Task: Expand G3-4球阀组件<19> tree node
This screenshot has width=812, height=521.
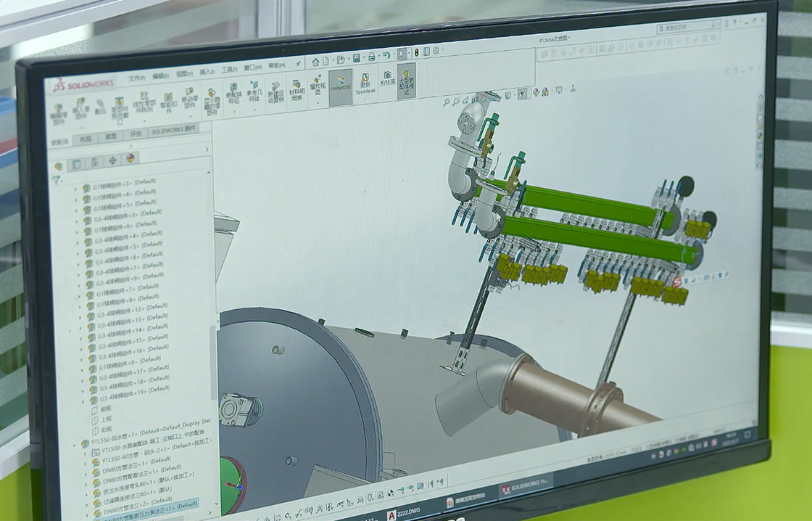Action: [83, 401]
